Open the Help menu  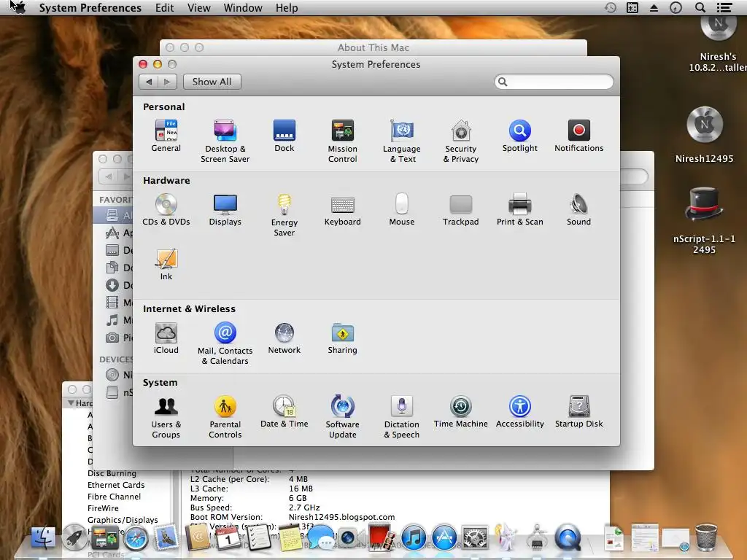click(x=287, y=8)
